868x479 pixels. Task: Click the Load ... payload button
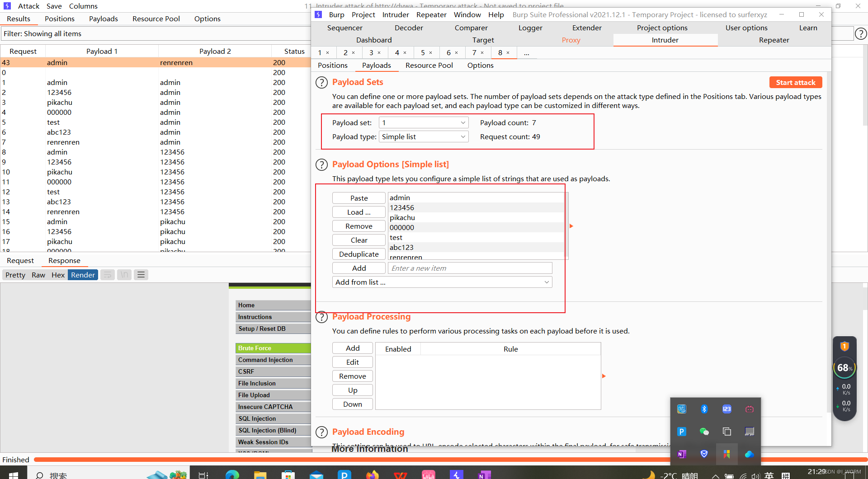pyautogui.click(x=359, y=212)
